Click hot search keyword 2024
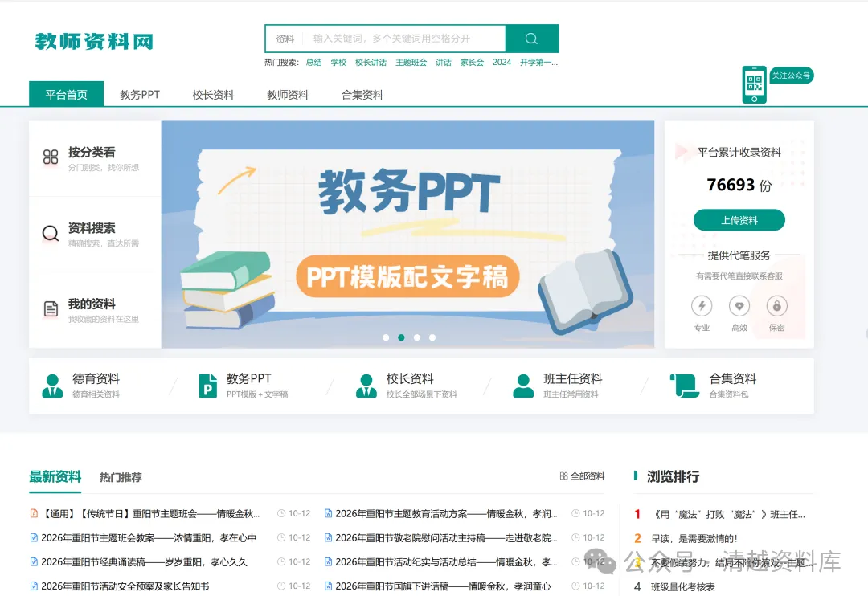This screenshot has height=596, width=868. tap(502, 63)
